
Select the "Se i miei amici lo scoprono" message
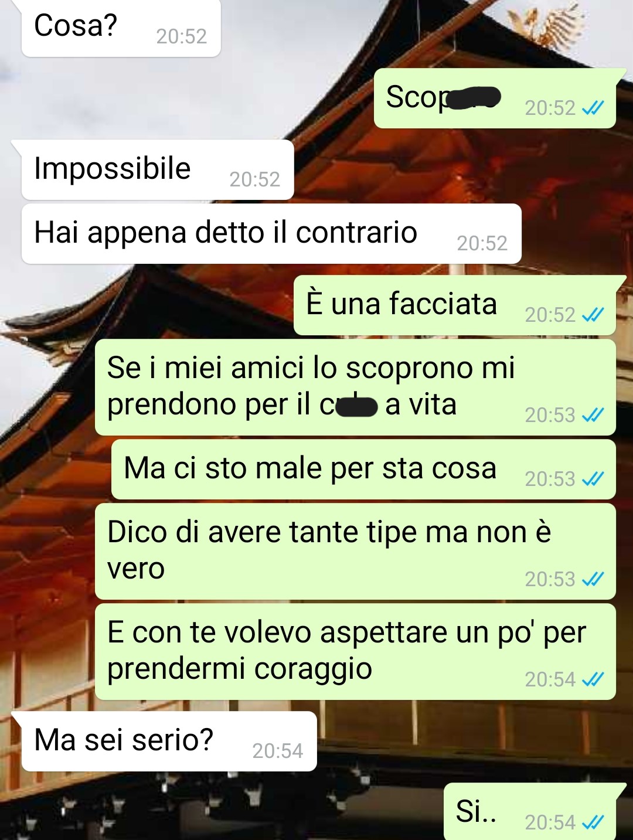coord(355,387)
